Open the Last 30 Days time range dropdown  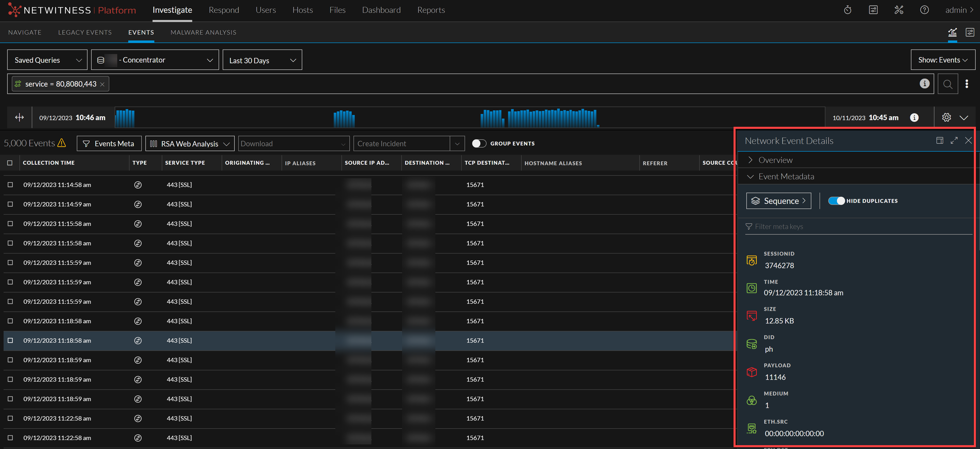click(262, 60)
